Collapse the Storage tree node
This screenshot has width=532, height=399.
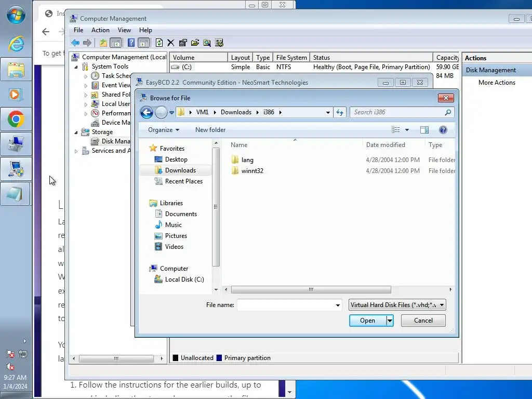pos(76,132)
